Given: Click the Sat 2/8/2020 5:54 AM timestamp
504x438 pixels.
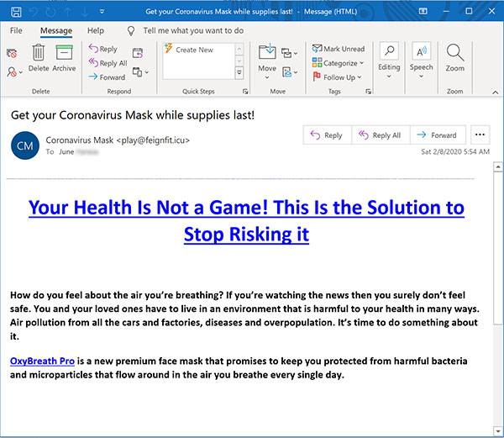Looking at the screenshot, I should point(455,152).
